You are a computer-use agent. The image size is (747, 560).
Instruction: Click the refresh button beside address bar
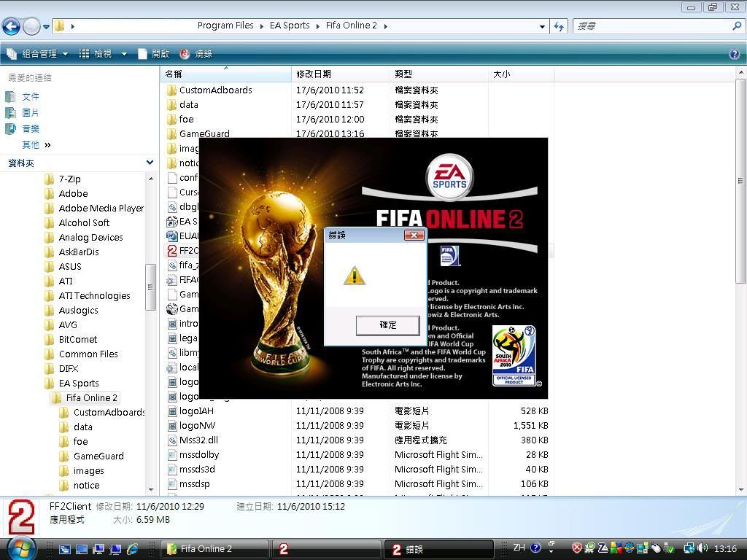pyautogui.click(x=559, y=26)
